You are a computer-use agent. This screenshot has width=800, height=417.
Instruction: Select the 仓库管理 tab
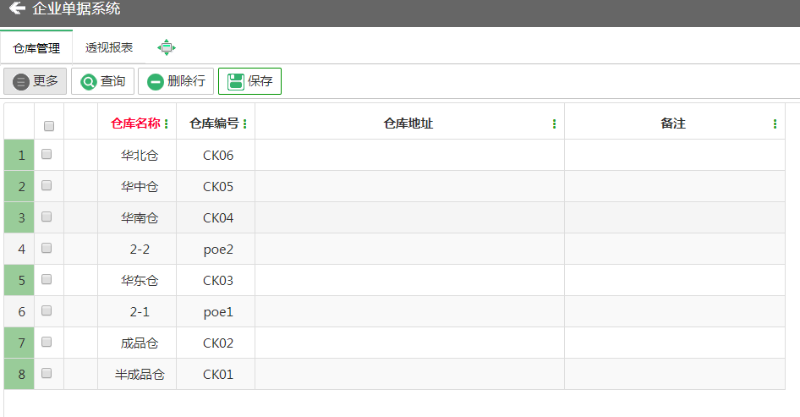point(36,48)
